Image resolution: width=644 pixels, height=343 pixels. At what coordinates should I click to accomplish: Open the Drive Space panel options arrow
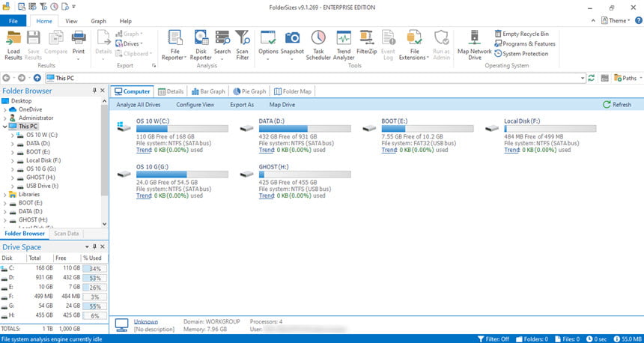tap(87, 246)
